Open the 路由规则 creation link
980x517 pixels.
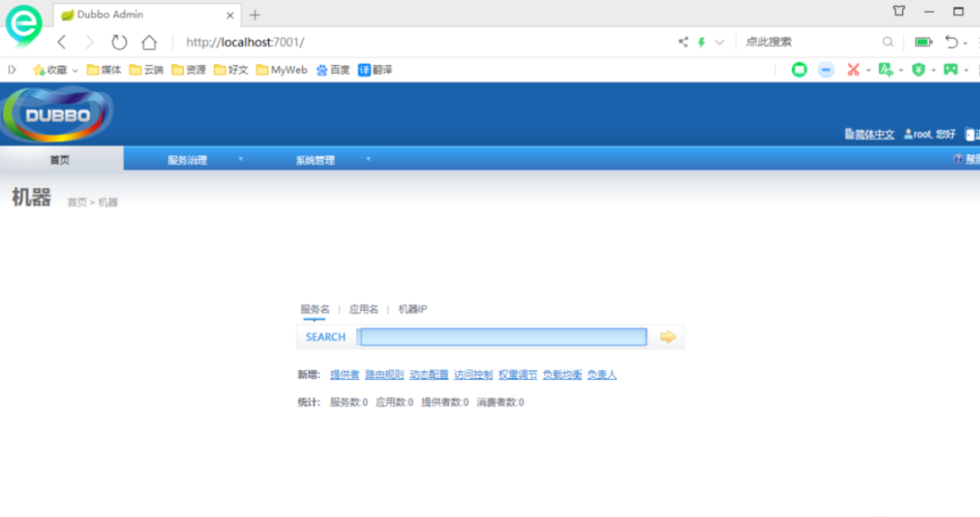pyautogui.click(x=383, y=375)
